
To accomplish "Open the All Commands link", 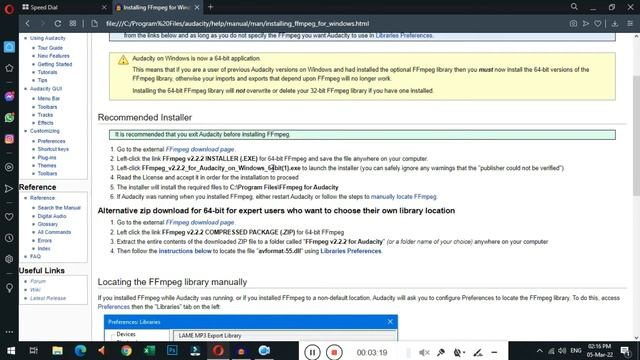I will coord(54,232).
